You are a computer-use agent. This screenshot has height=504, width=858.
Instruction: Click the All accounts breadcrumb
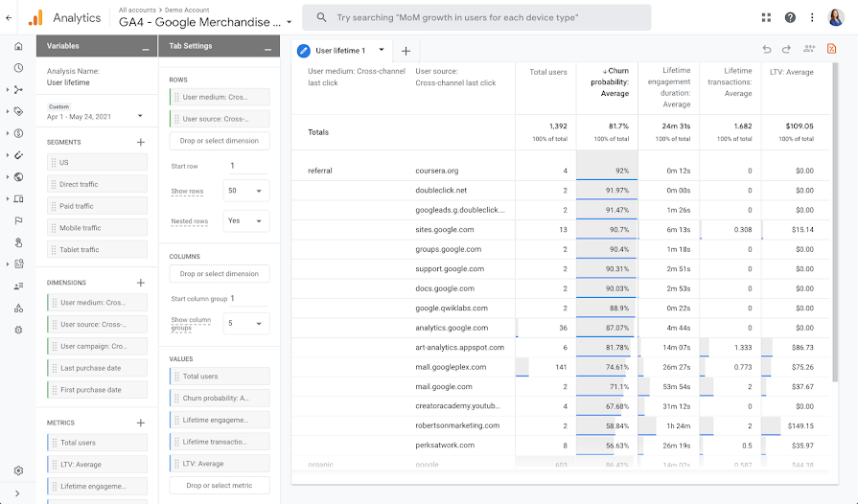tap(137, 10)
